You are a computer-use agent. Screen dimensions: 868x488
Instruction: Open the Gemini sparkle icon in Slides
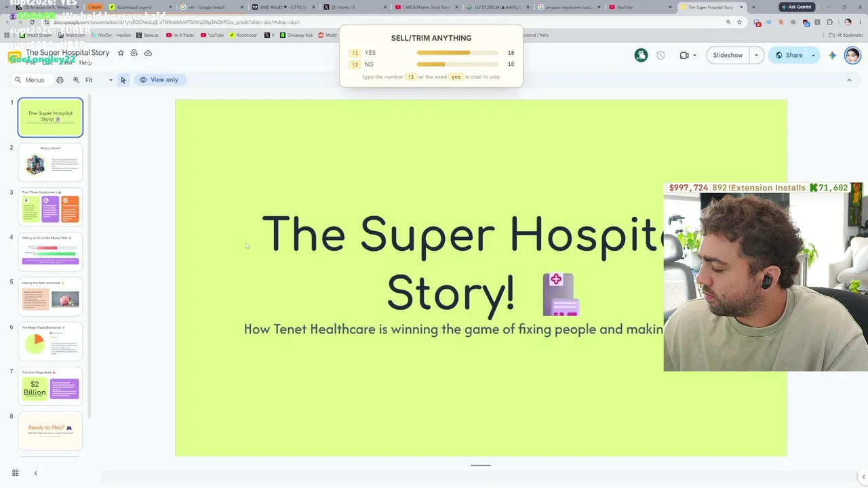[832, 55]
